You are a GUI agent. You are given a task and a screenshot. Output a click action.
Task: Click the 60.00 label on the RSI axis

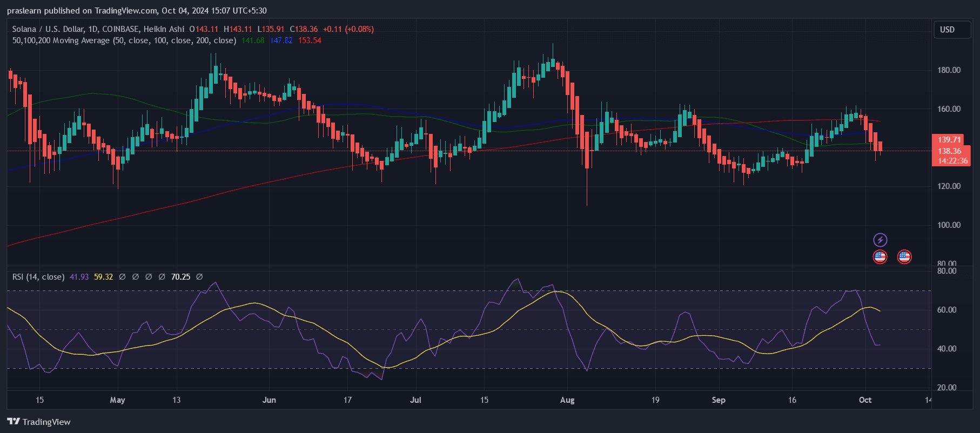(x=947, y=310)
